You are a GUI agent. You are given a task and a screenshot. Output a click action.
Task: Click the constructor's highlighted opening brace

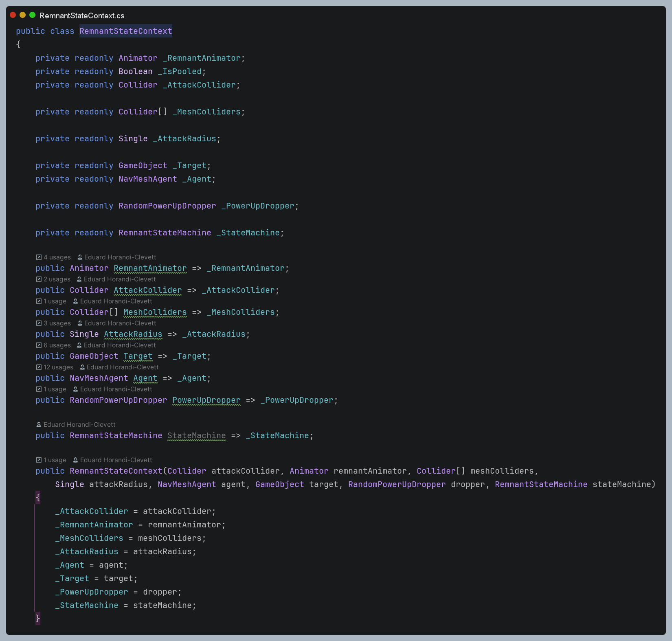tap(38, 498)
